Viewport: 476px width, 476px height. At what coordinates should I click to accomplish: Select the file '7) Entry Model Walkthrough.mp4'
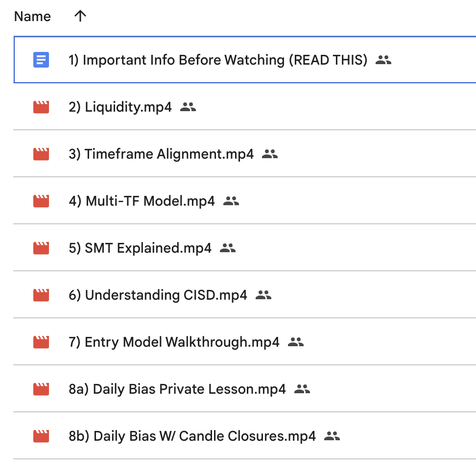(x=174, y=342)
